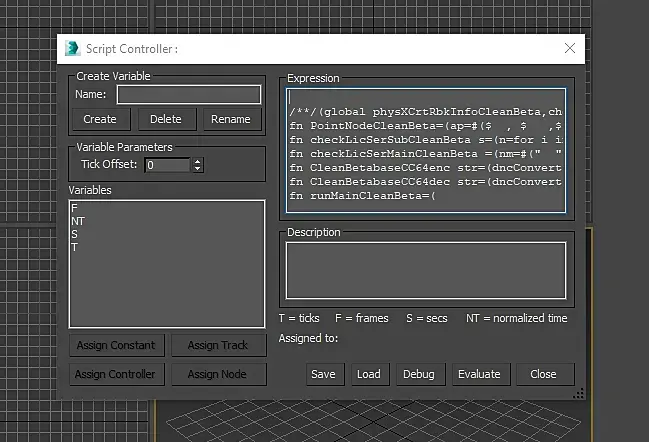Click the 'global physXCrtRbkInfoCleanBeta' expression line
649x442 pixels.
[x=425, y=112]
